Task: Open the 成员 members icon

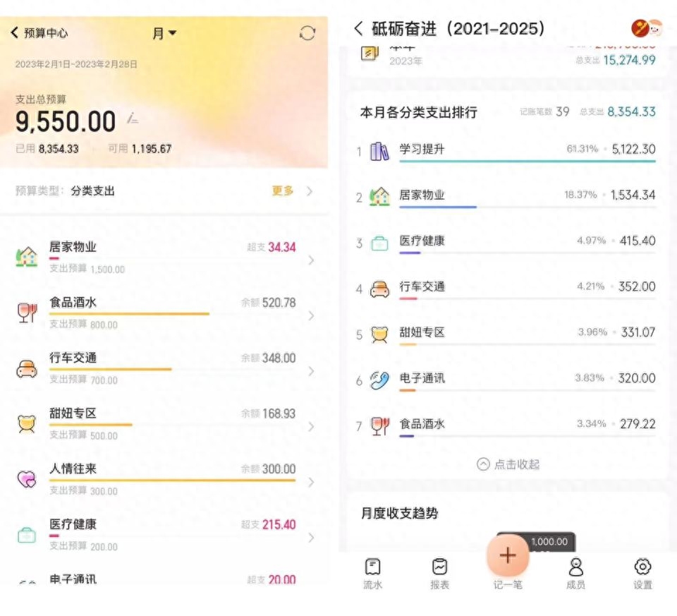Action: coord(575,572)
